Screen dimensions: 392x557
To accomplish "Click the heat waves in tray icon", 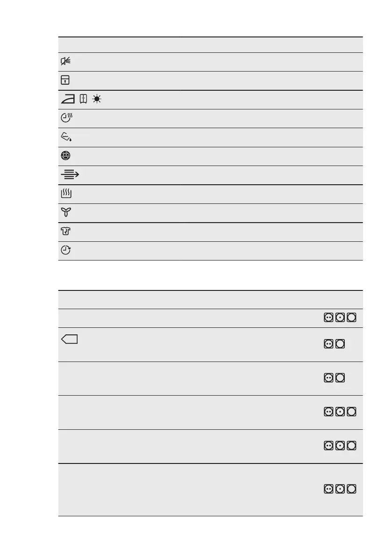I will click(65, 194).
